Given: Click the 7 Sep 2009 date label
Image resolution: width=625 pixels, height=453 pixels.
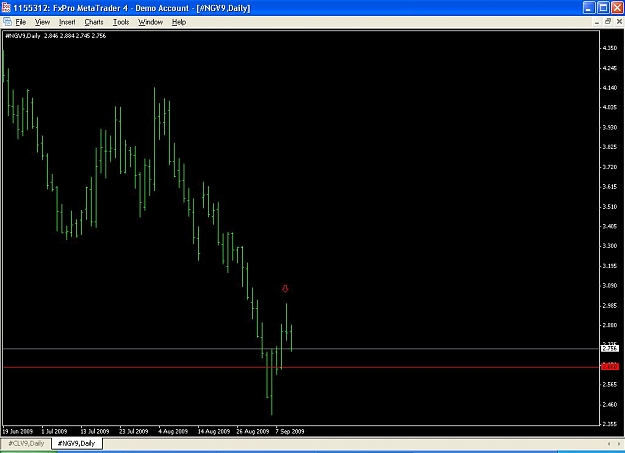Looking at the screenshot, I should pyautogui.click(x=290, y=431).
